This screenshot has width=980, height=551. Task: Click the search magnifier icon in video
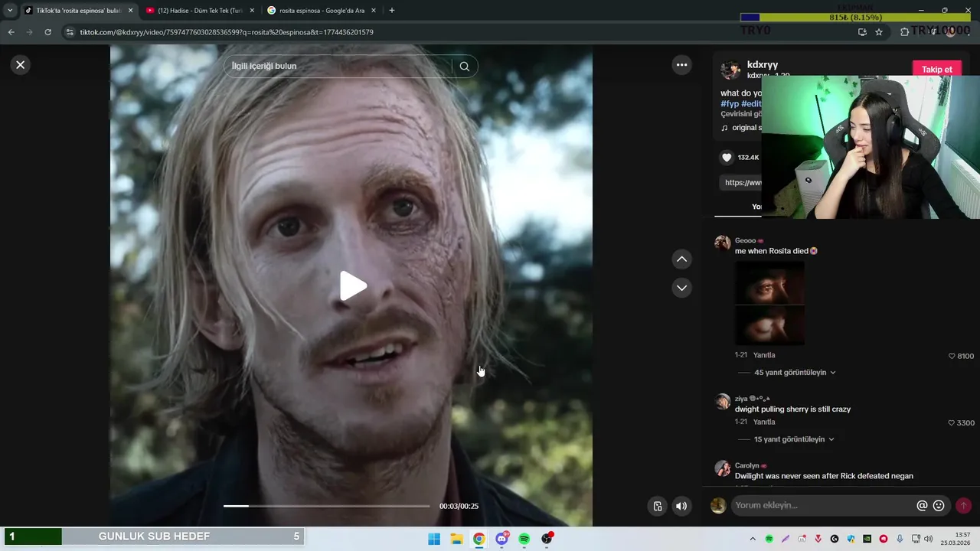[x=464, y=67]
